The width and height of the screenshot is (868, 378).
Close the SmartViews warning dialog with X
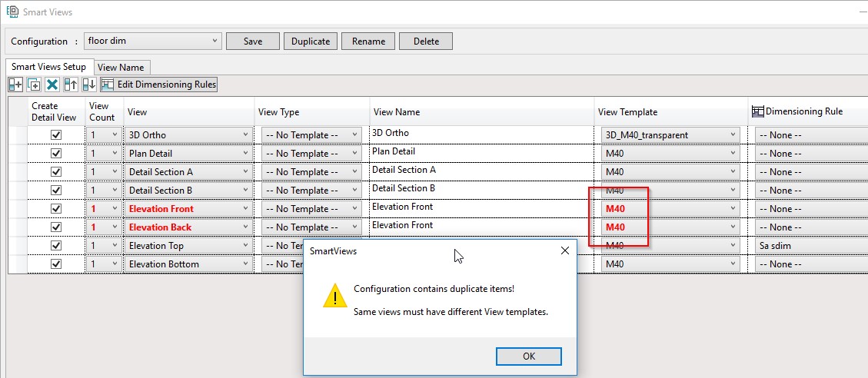point(564,250)
